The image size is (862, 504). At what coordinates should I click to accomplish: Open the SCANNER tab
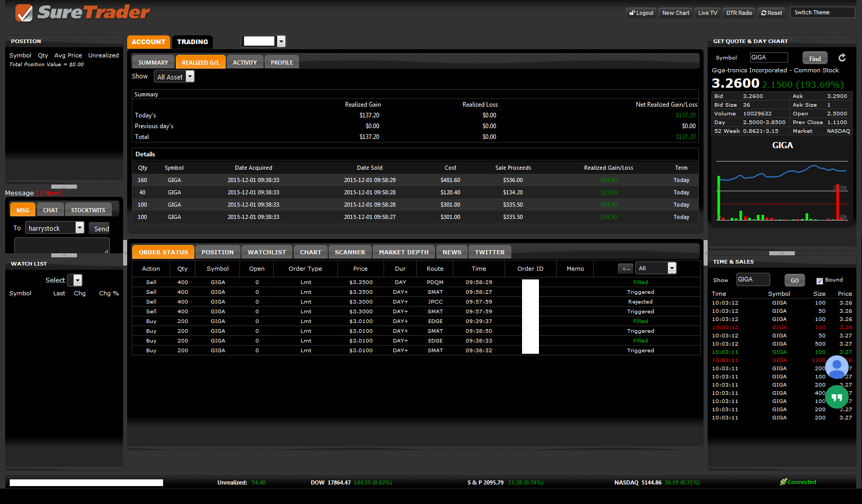[x=350, y=252]
